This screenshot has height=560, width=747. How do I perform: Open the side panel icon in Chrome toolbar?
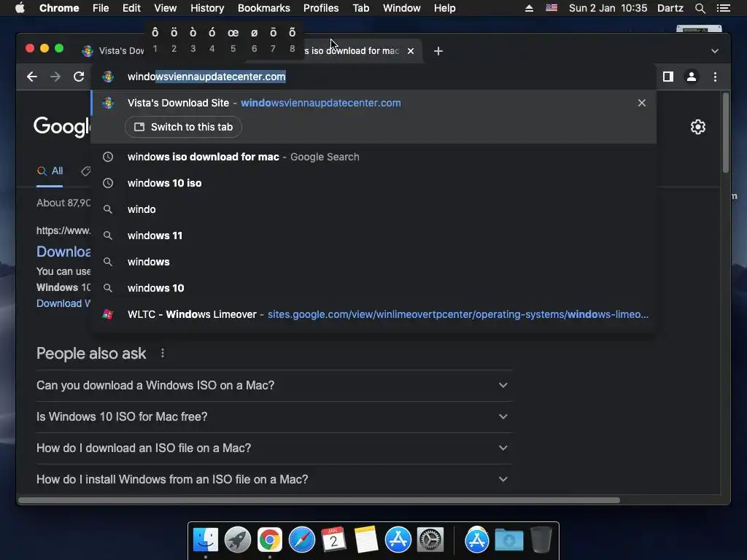[668, 77]
